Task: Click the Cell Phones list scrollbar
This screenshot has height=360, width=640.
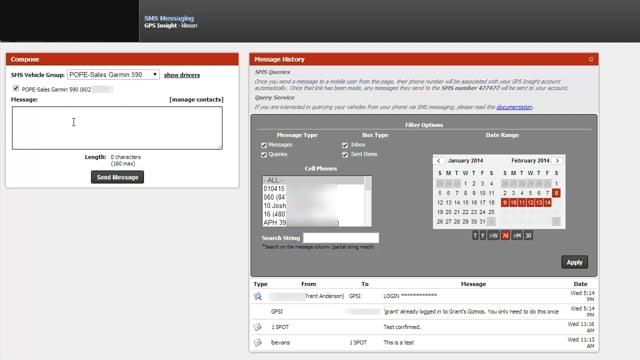Action: tap(368, 201)
